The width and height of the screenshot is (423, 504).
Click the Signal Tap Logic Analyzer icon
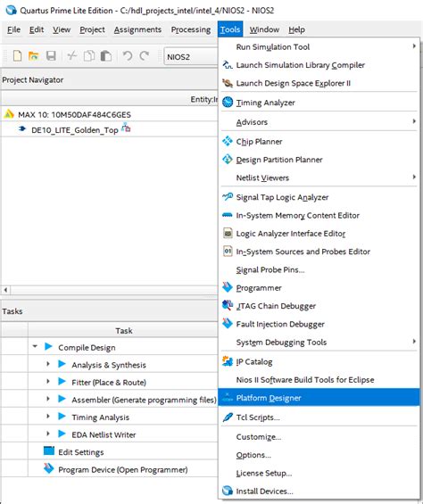click(x=228, y=197)
